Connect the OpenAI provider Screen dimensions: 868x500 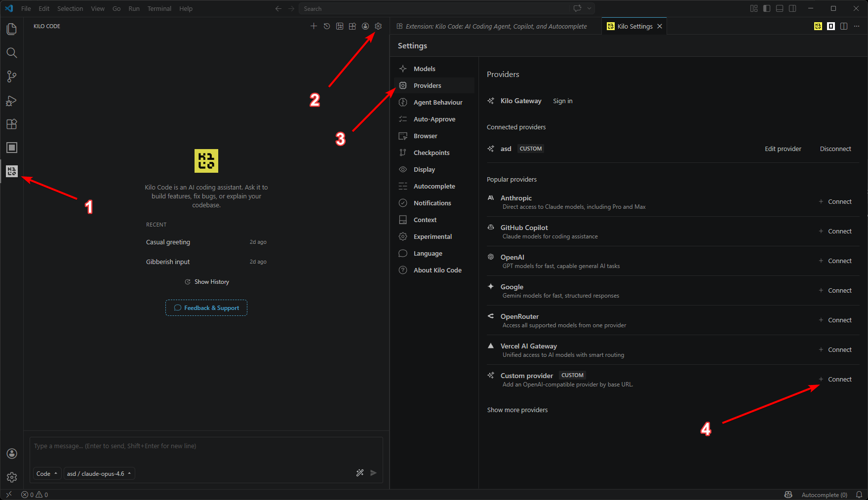pyautogui.click(x=835, y=261)
